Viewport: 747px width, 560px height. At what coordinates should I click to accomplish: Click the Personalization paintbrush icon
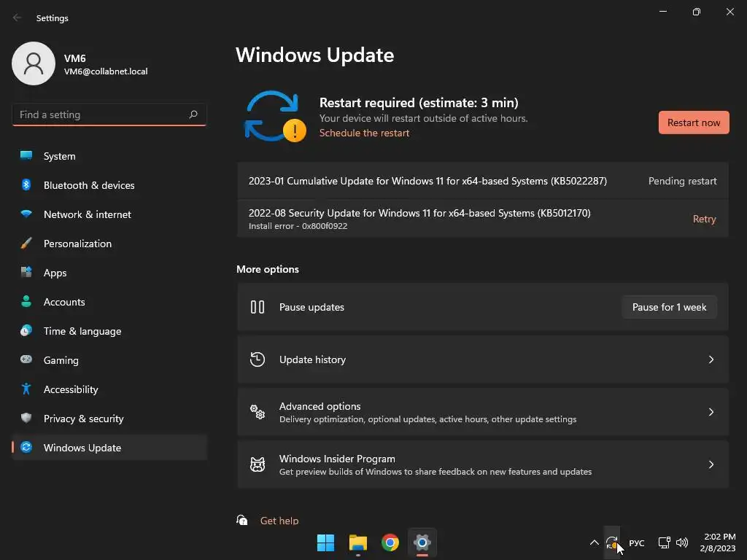pyautogui.click(x=26, y=244)
